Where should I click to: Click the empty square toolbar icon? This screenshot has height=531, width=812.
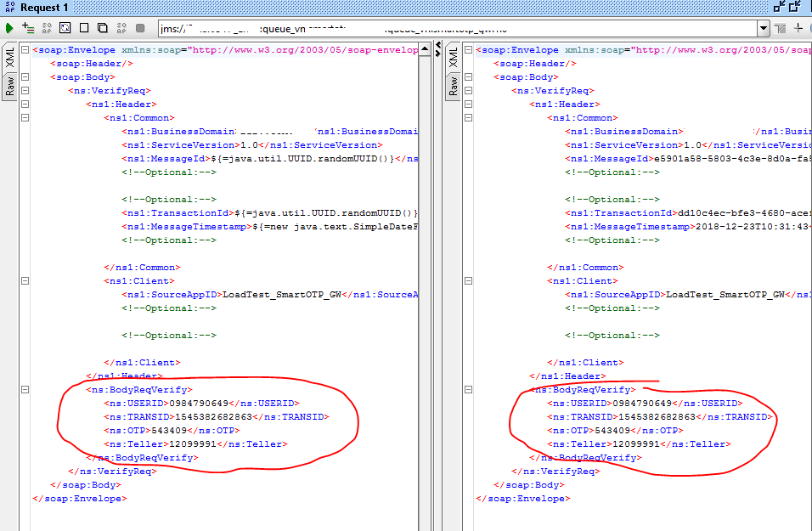point(84,28)
